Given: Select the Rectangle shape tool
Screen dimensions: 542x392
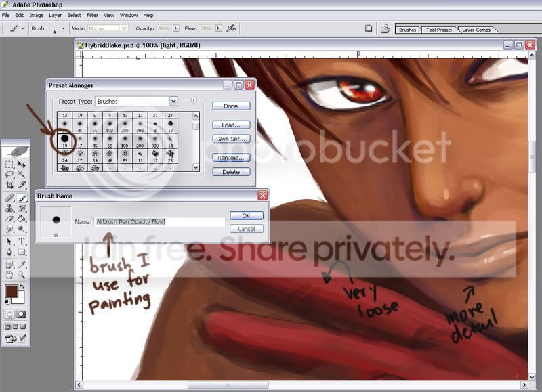Looking at the screenshot, I should (x=22, y=252).
